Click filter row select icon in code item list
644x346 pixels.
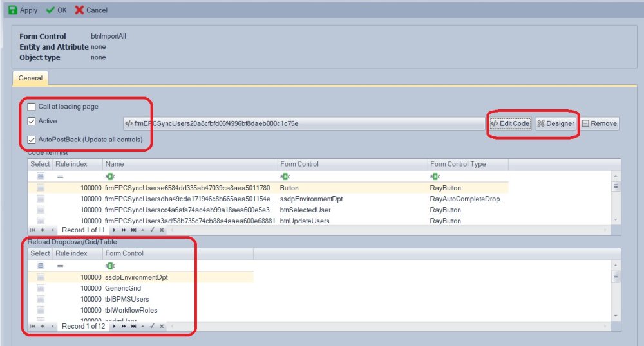pyautogui.click(x=41, y=176)
